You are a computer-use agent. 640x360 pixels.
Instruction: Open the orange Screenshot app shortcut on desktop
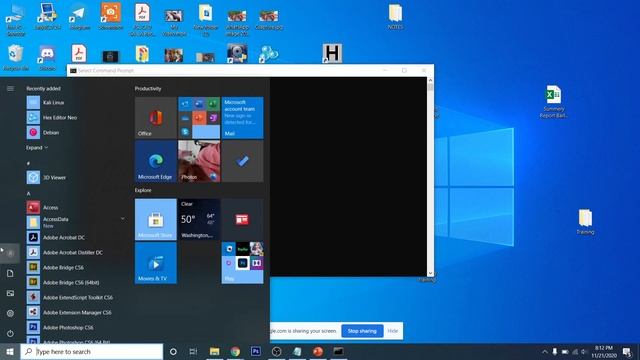pos(111,17)
